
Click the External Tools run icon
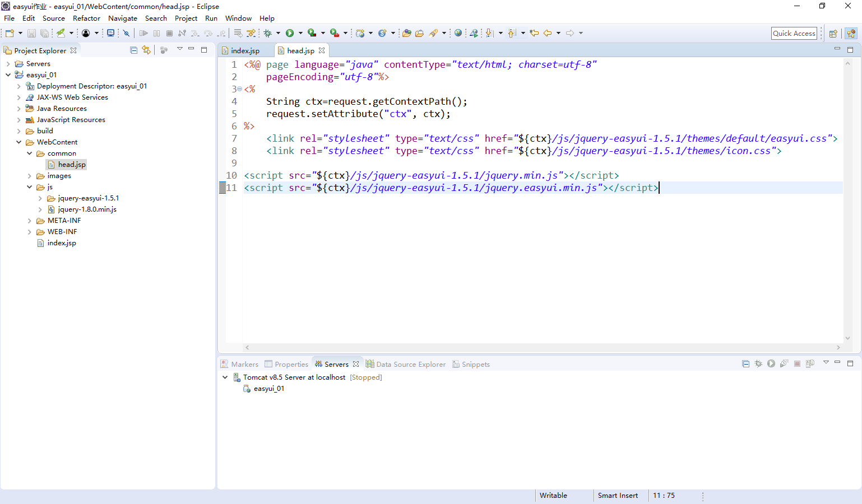pyautogui.click(x=334, y=33)
